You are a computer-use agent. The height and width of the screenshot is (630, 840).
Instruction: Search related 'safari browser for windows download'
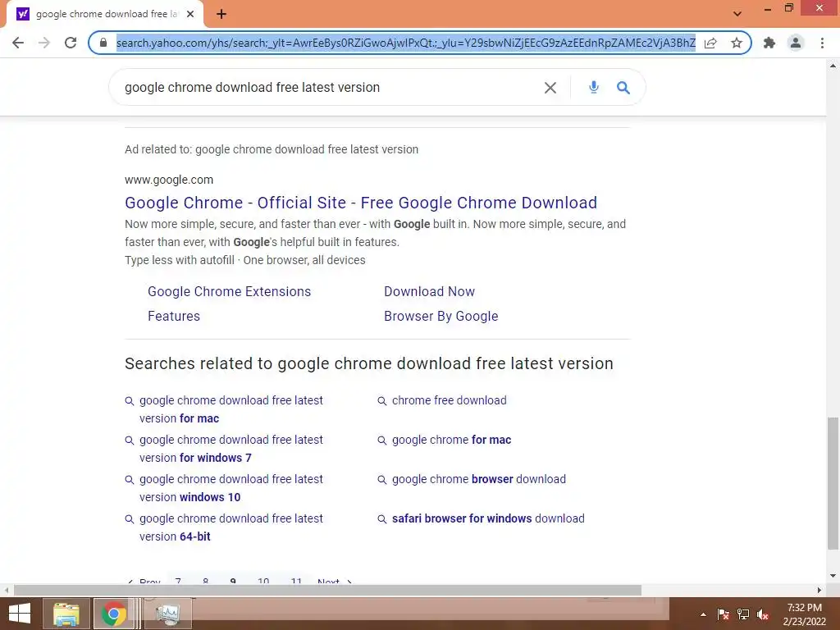point(488,518)
